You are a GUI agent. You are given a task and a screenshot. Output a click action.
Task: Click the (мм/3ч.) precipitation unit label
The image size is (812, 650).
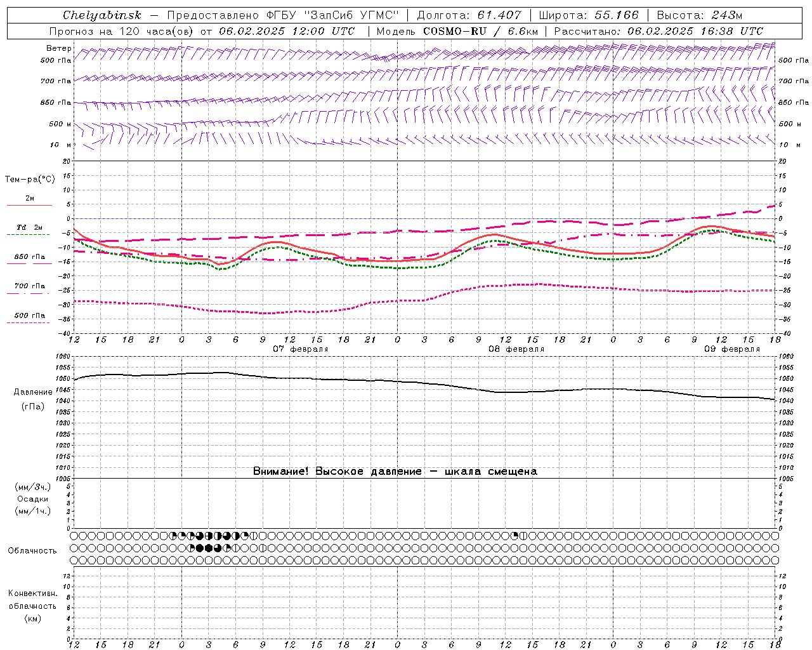coord(33,487)
